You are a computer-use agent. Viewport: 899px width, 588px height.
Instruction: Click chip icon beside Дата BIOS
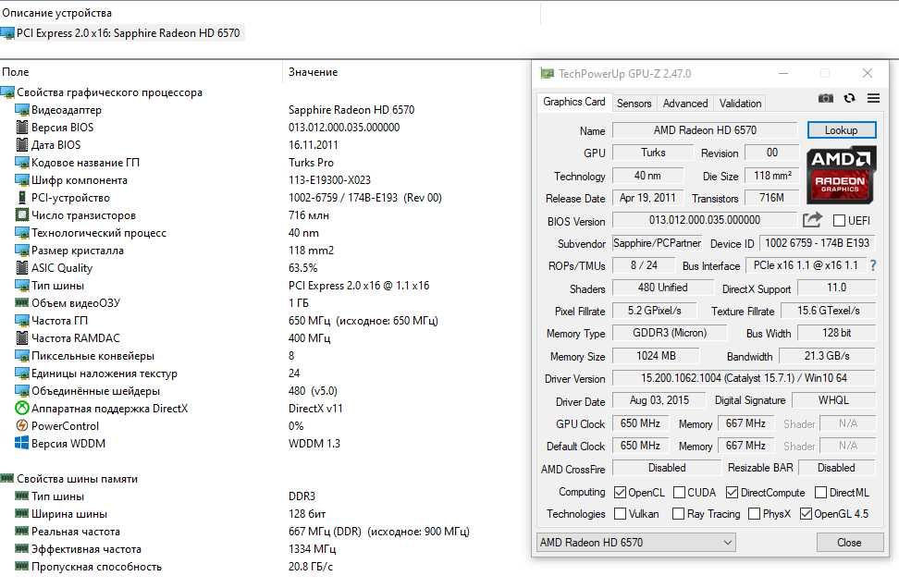(x=22, y=144)
